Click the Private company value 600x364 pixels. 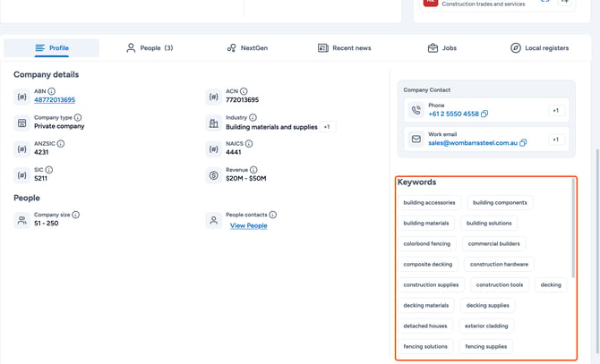pyautogui.click(x=59, y=126)
